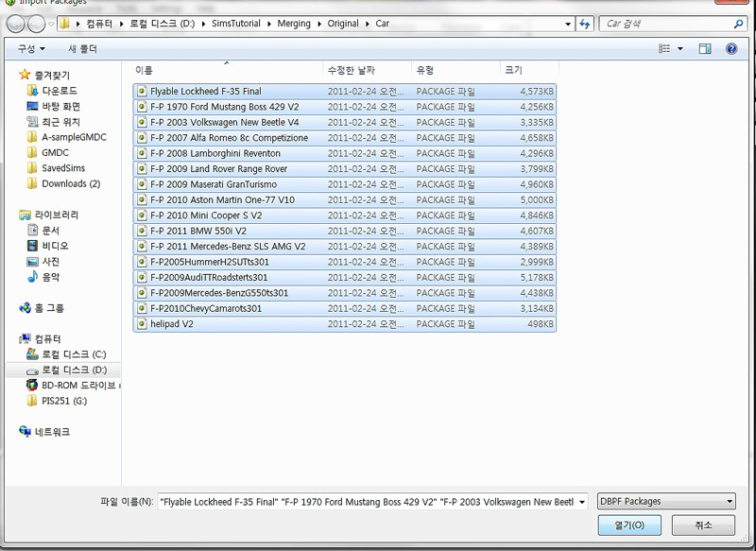
Task: Select the 로컬 디스크 (D:) sidebar item
Action: pos(63,370)
